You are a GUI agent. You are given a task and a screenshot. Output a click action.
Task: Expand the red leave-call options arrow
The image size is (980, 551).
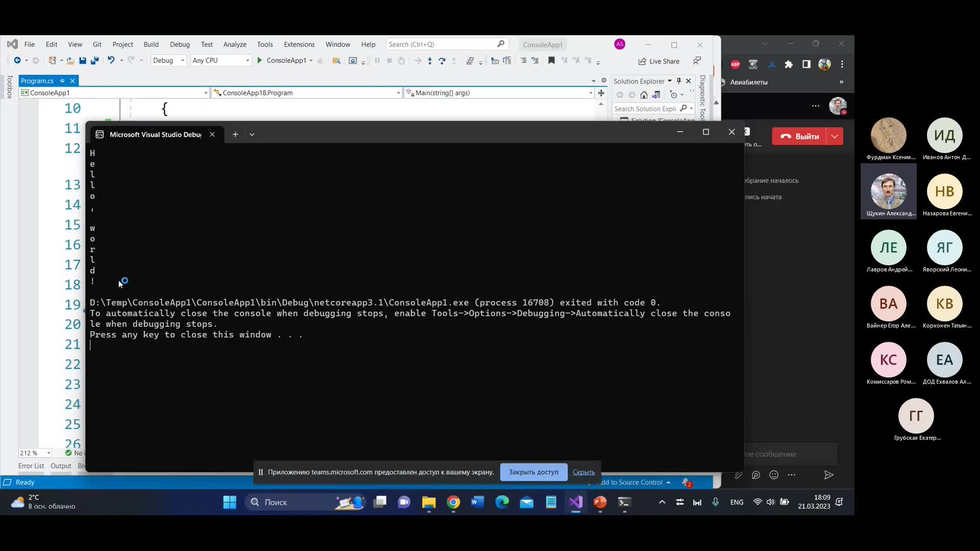(835, 136)
